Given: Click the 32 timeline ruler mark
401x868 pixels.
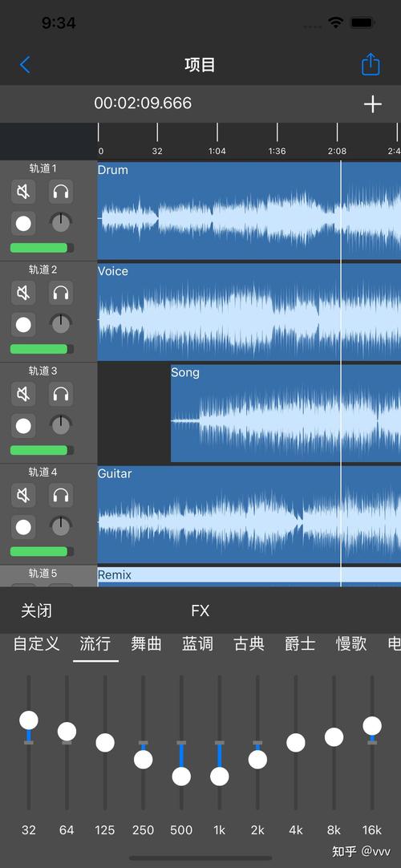Looking at the screenshot, I should click(157, 151).
